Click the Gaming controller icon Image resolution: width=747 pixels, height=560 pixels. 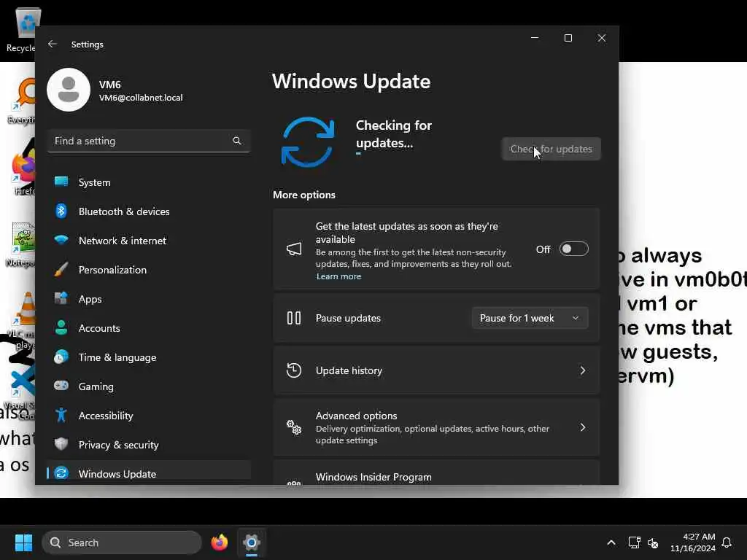click(61, 385)
